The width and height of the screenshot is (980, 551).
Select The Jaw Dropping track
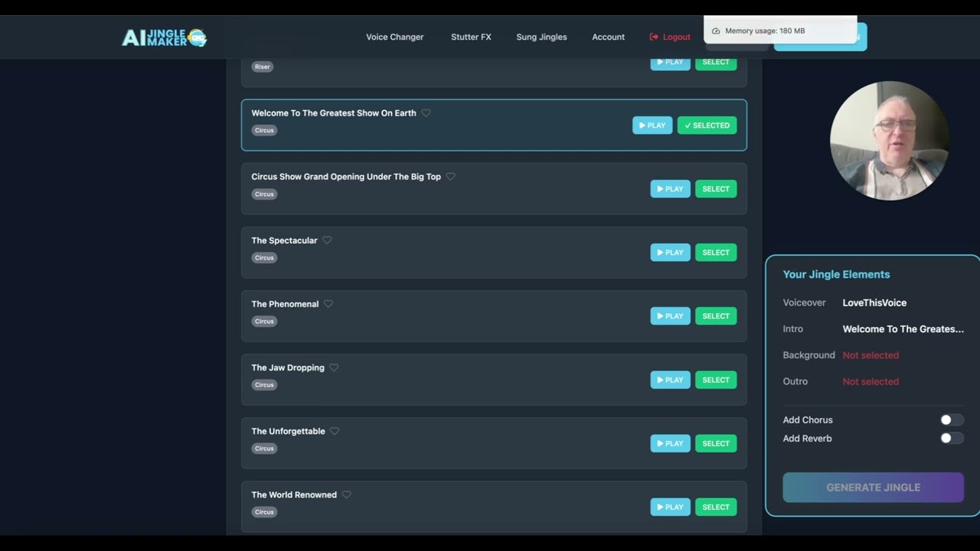[716, 380]
